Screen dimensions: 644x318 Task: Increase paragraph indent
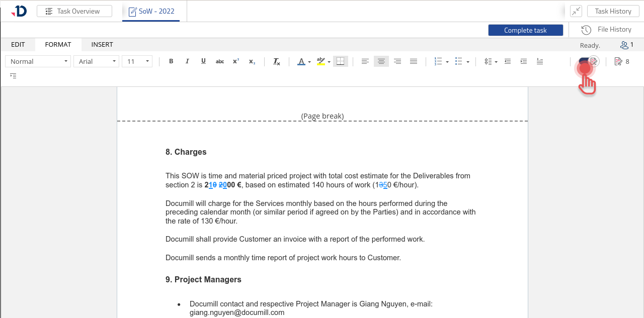pos(524,61)
